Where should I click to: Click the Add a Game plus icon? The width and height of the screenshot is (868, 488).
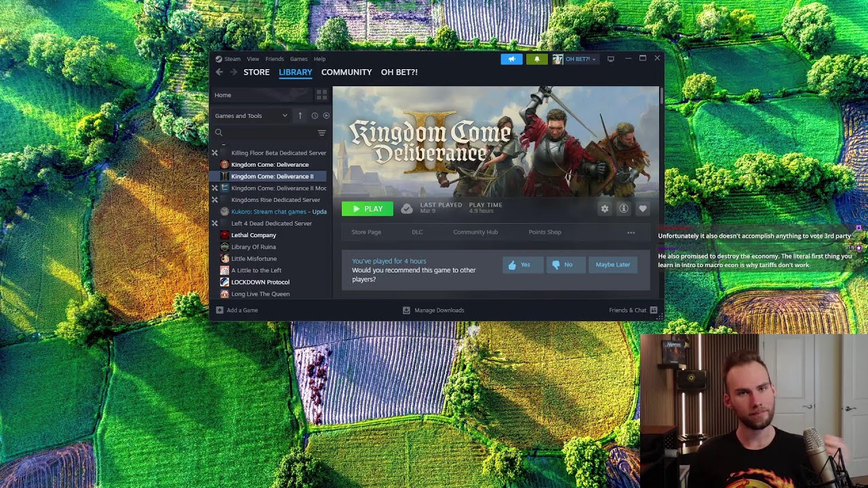point(219,310)
